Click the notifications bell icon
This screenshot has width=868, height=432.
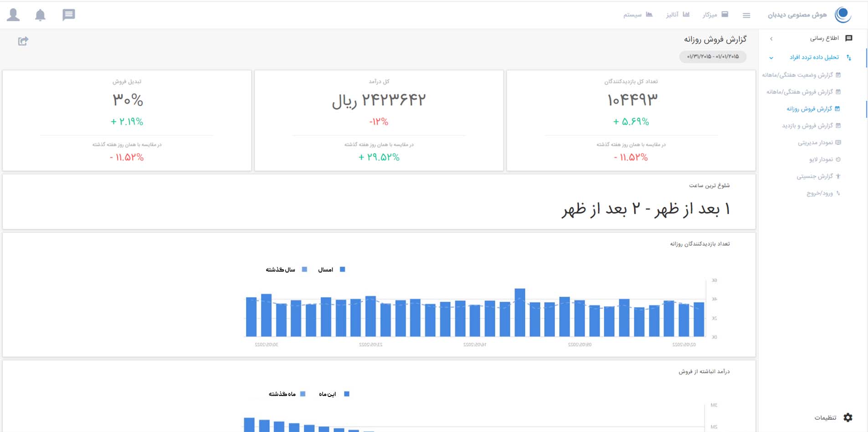click(40, 15)
